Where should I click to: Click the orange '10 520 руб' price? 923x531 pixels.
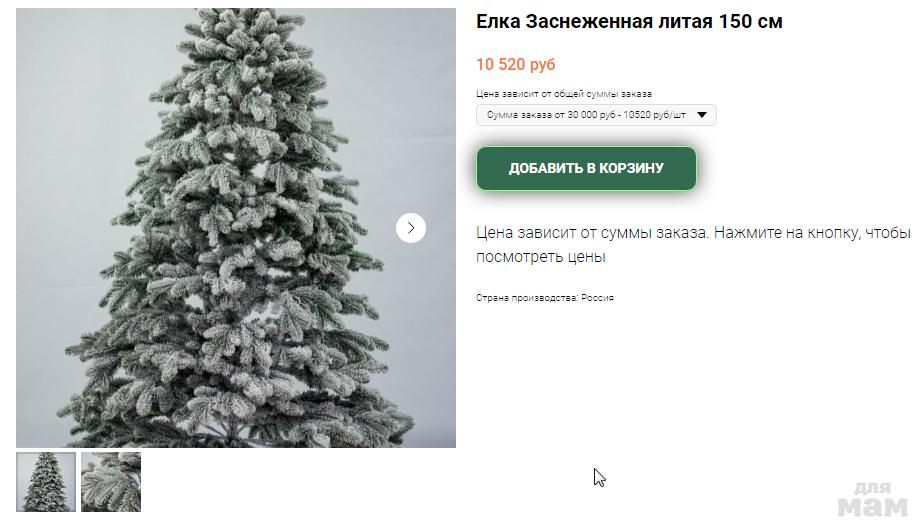[516, 64]
